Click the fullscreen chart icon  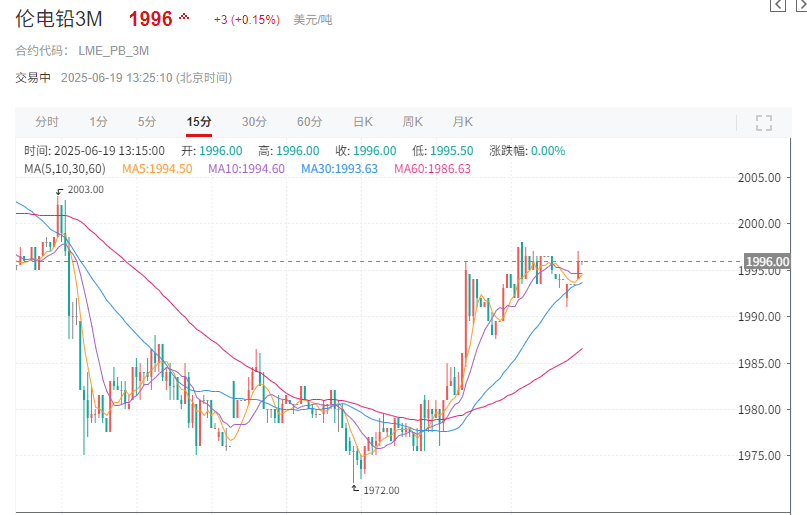point(764,123)
